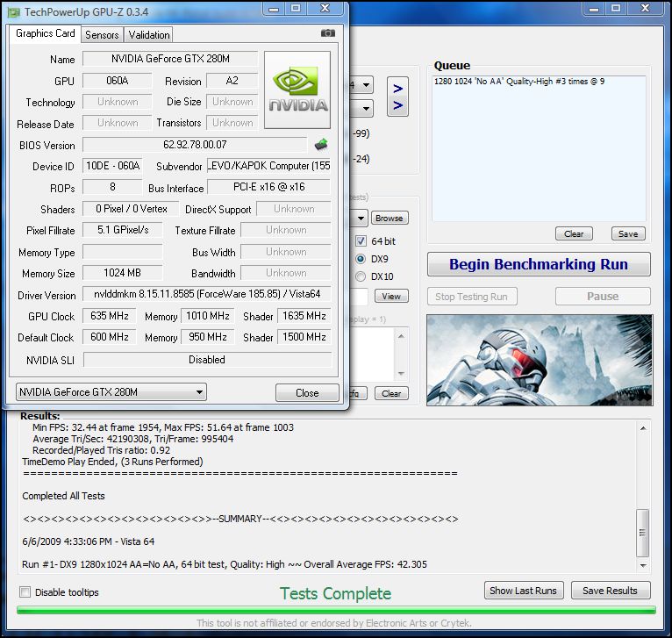Click the Driver Version field
Viewport: 672px width, 638px height.
click(206, 294)
